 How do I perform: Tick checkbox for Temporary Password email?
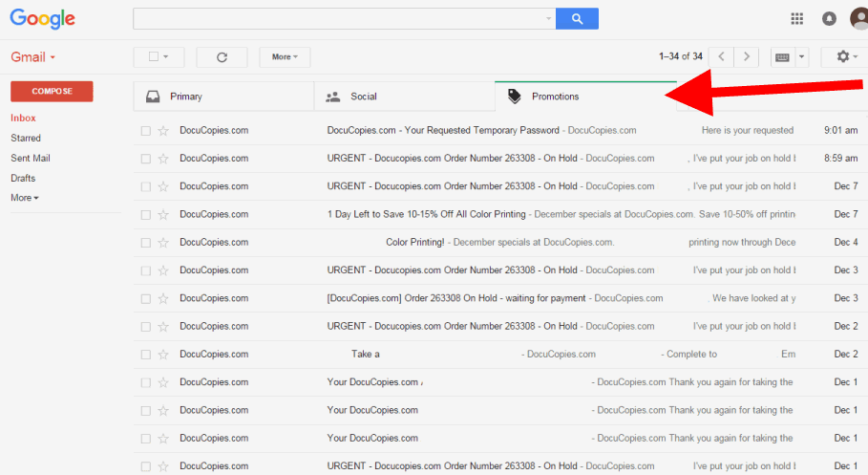pyautogui.click(x=146, y=131)
